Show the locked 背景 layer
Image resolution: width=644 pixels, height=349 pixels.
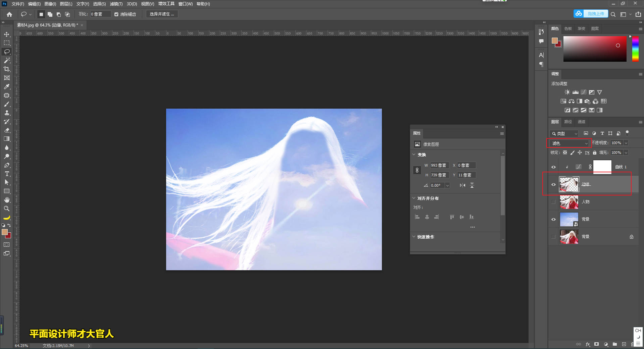click(x=554, y=237)
